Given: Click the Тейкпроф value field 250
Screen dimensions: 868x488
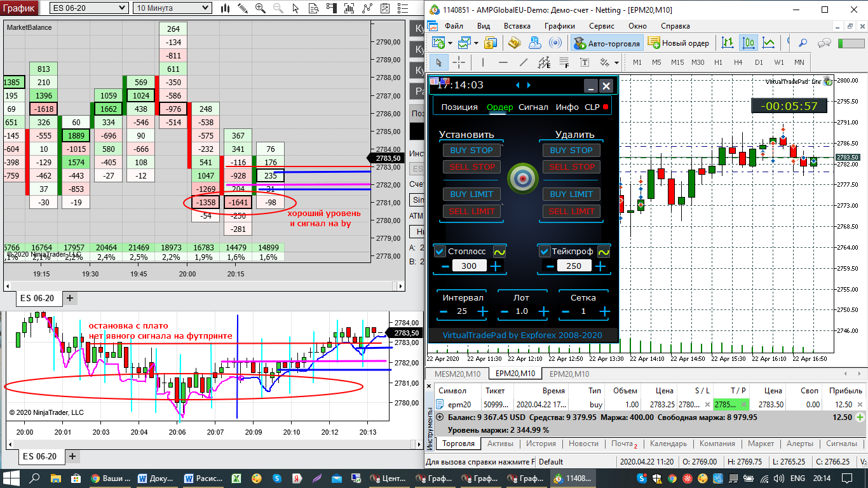Looking at the screenshot, I should pos(574,266).
